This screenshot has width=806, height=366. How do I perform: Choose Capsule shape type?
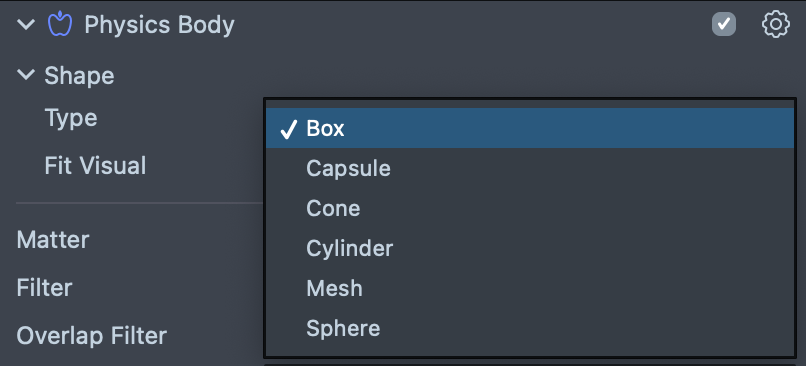(x=529, y=169)
